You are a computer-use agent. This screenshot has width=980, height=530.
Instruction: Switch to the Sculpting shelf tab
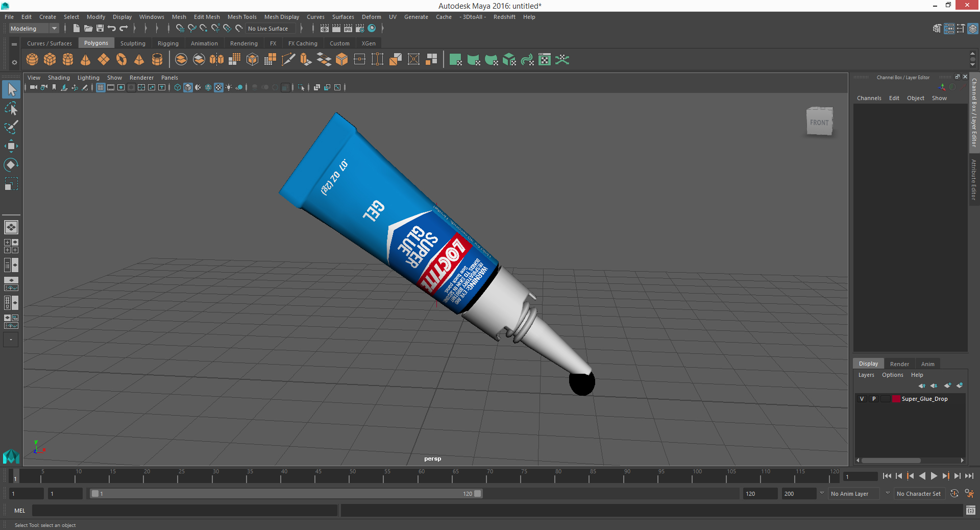133,43
